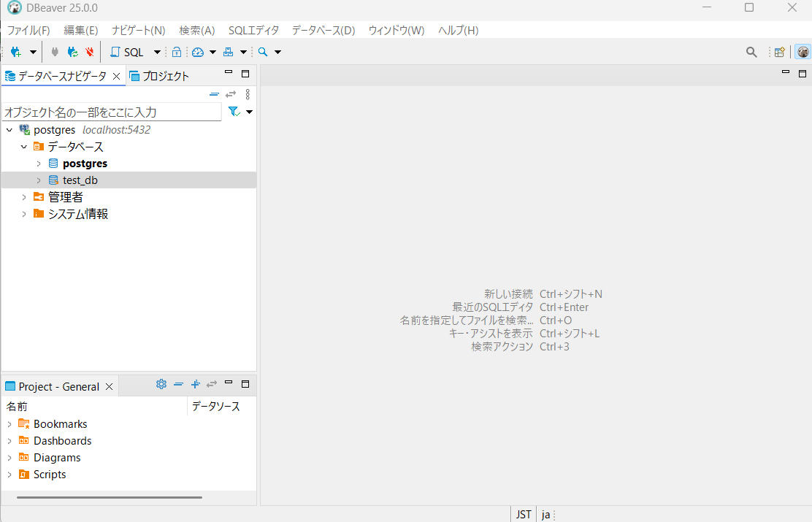Click the padlock transaction mode icon

(x=176, y=52)
